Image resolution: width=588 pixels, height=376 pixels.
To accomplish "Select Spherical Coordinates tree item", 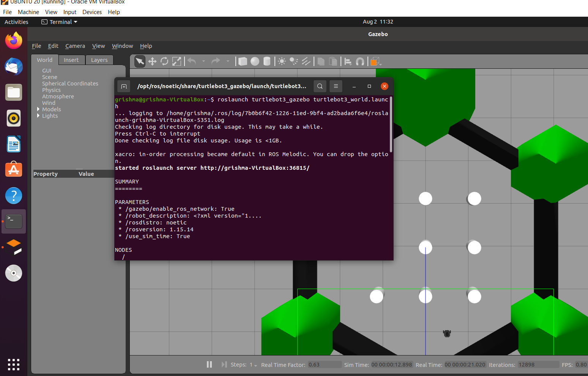I will (70, 84).
